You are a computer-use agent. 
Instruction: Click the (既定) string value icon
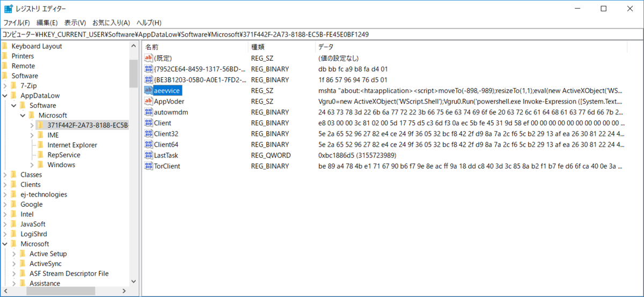click(x=149, y=58)
